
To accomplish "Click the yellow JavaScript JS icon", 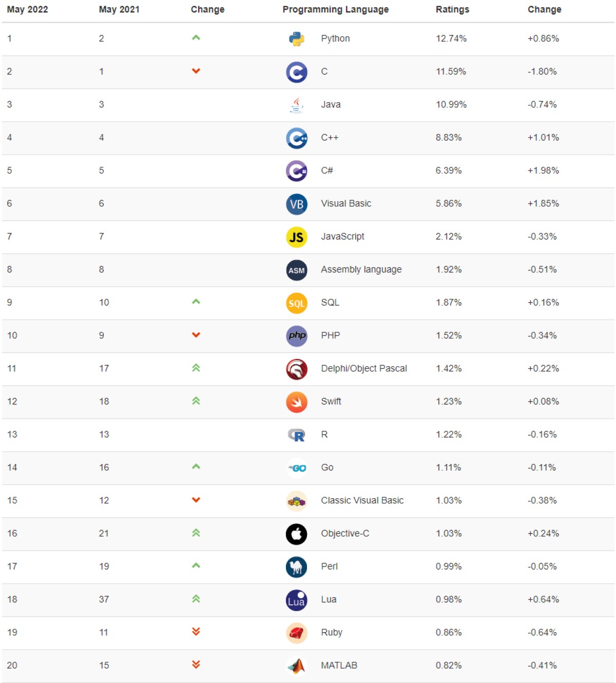I will 296,237.
